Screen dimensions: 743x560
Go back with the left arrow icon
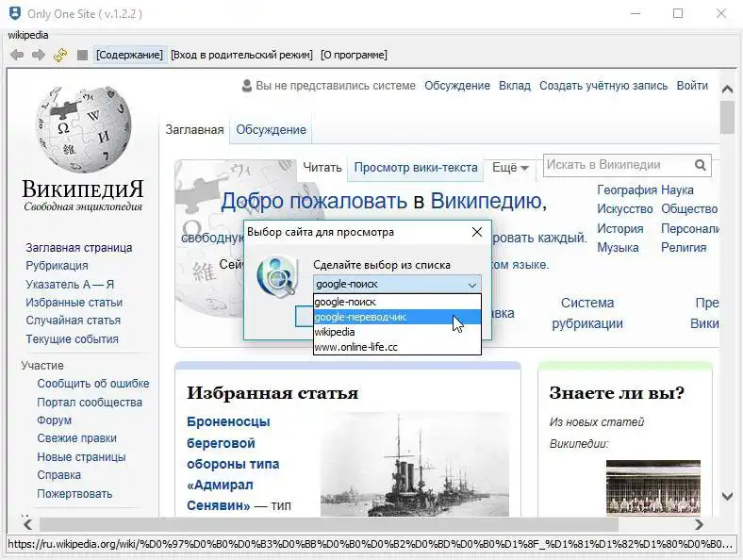coord(17,55)
